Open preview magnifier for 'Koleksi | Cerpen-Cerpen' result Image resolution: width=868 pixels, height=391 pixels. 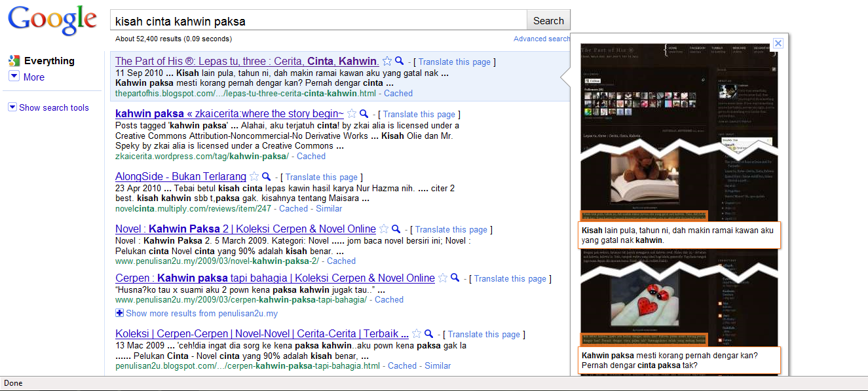[428, 333]
